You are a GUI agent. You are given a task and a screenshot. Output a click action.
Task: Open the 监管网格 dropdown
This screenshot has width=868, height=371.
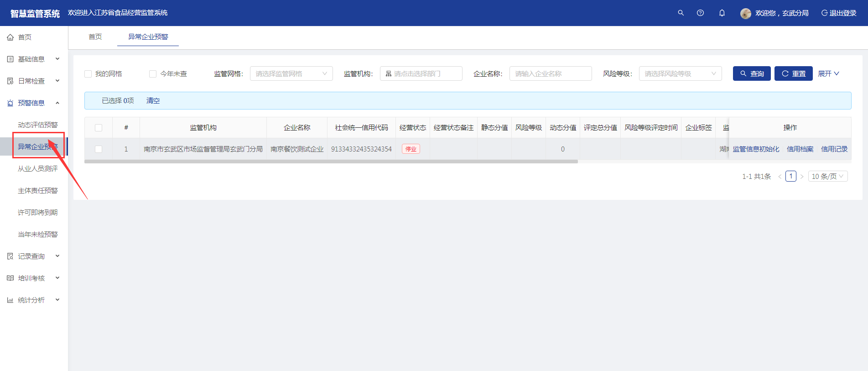point(291,74)
